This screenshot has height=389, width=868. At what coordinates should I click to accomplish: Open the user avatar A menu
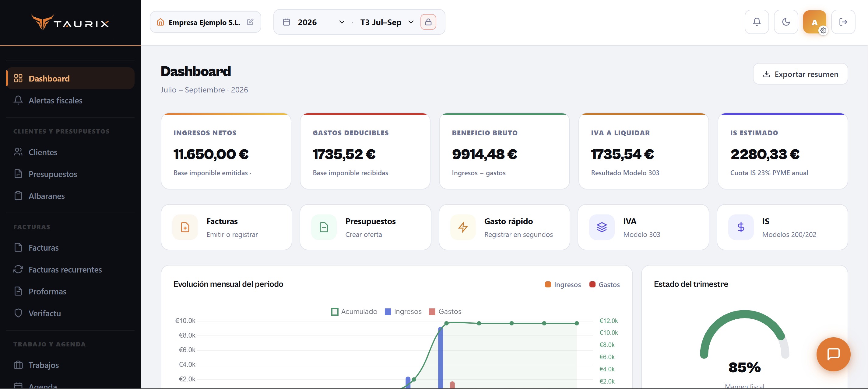pyautogui.click(x=814, y=22)
